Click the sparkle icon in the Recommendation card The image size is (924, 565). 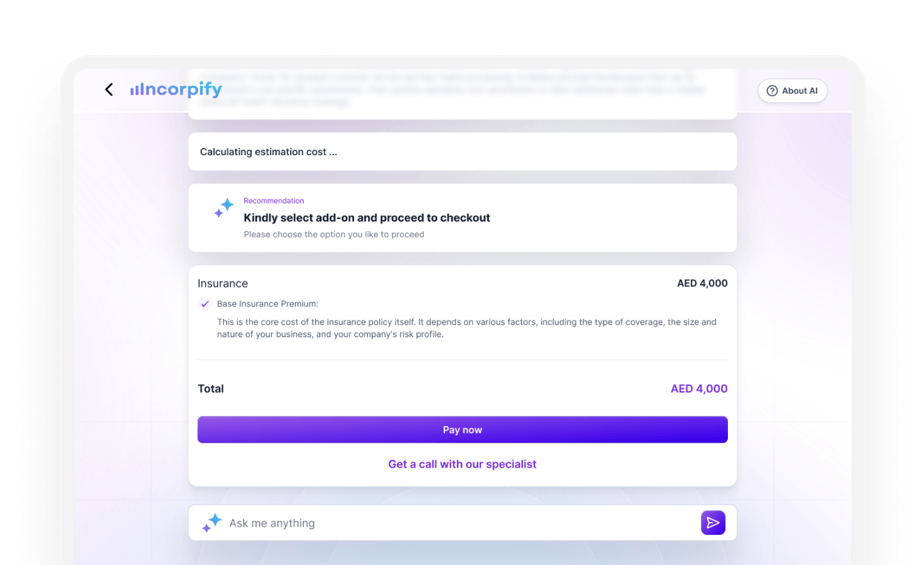coord(224,208)
